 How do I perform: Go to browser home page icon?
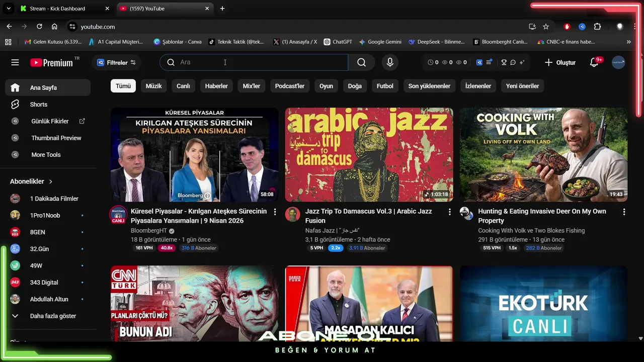(54, 27)
